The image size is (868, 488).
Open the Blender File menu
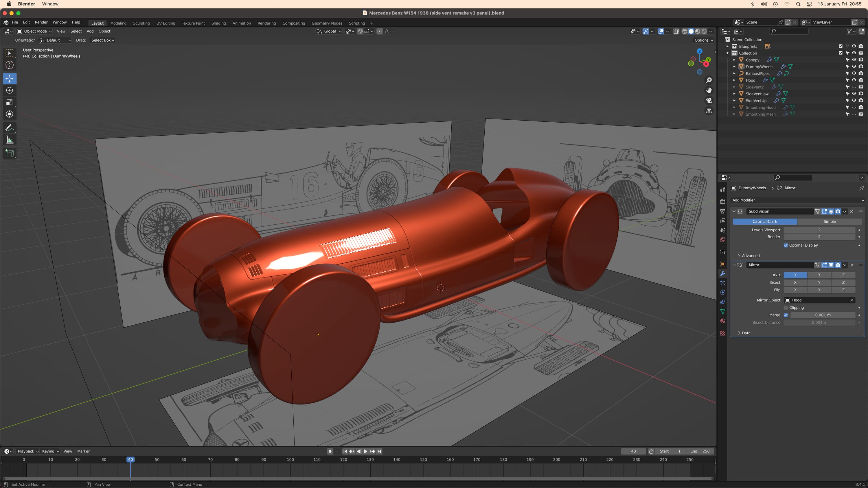15,22
